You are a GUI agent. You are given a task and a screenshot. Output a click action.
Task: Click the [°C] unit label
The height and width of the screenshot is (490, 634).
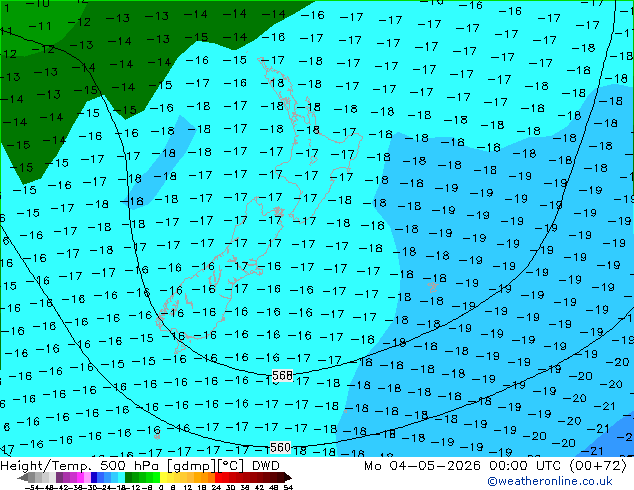231,466
